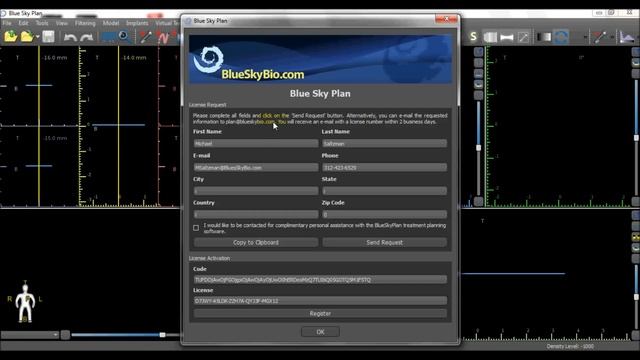Click the City input field
640x360 pixels.
click(x=256, y=191)
